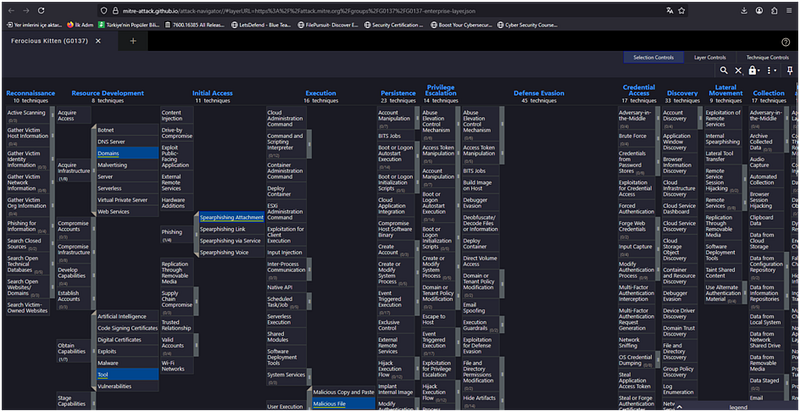Image resolution: width=800 pixels, height=412 pixels.
Task: Open the Credential Access tactic header
Action: pyautogui.click(x=639, y=90)
